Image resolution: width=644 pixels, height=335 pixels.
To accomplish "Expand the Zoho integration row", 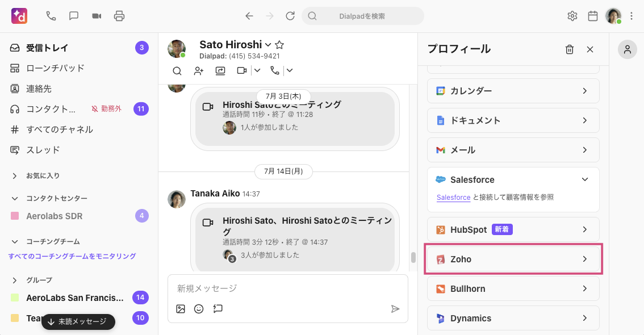I will (x=513, y=259).
